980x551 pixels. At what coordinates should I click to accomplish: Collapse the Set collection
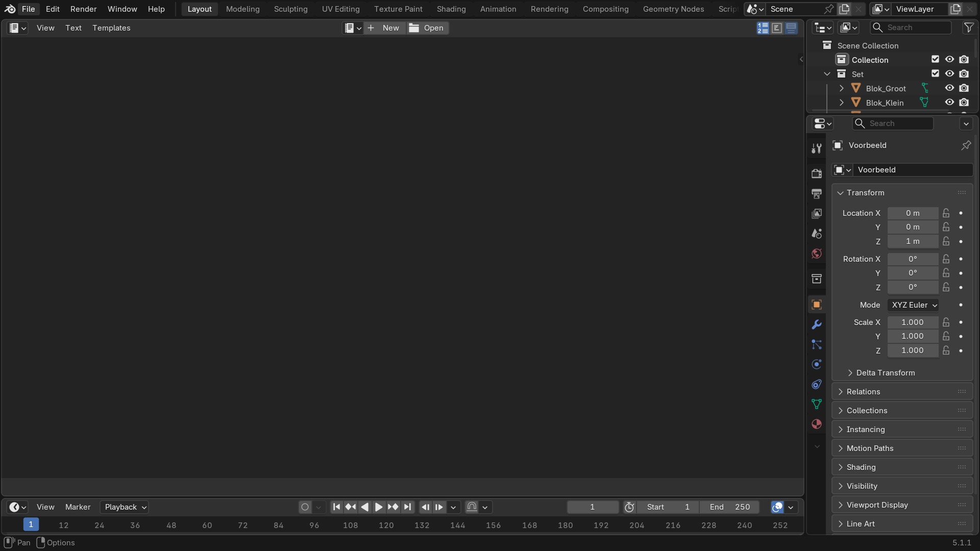pyautogui.click(x=827, y=74)
